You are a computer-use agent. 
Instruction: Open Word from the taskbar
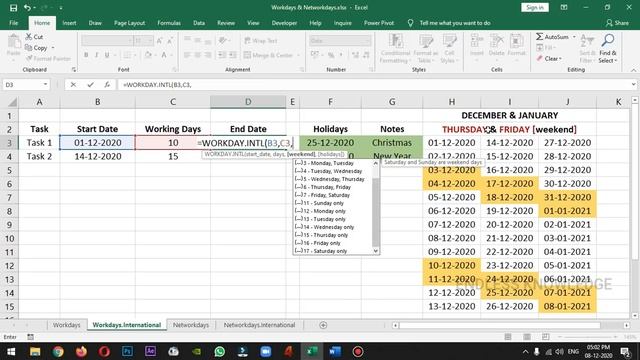335,351
